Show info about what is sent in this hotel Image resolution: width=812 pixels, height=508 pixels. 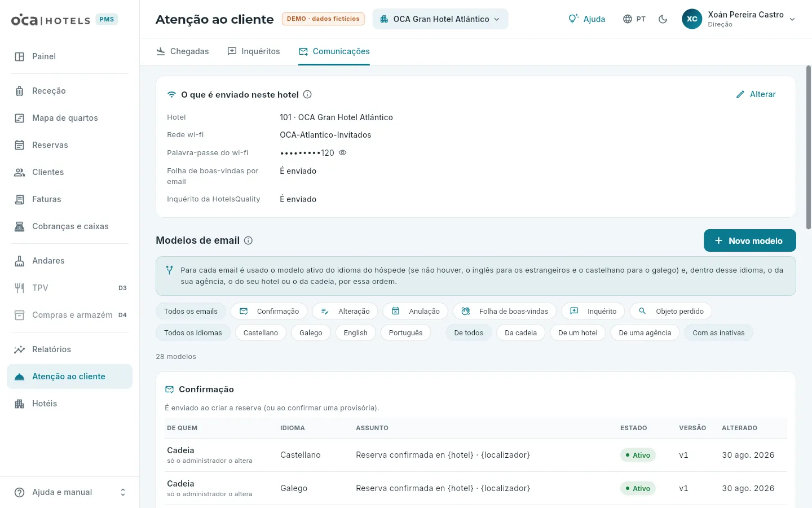click(307, 95)
